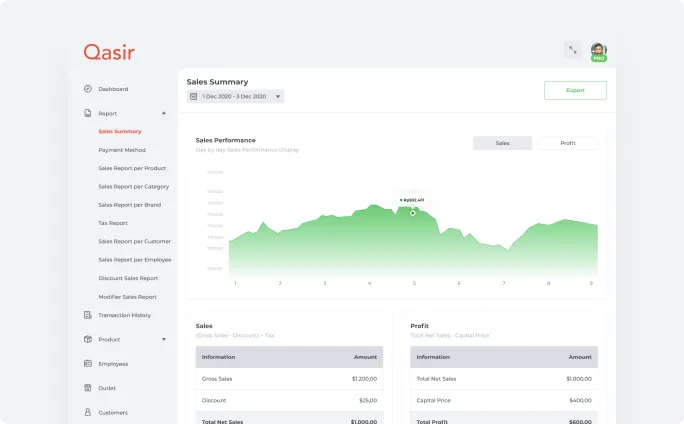Select Sales Report per Product
The image size is (684, 424).
tap(132, 168)
